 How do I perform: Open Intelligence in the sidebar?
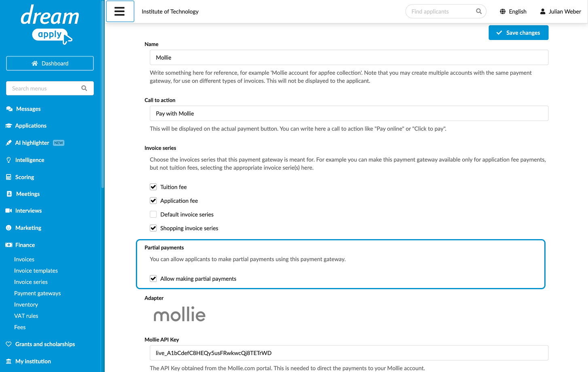[x=30, y=160]
